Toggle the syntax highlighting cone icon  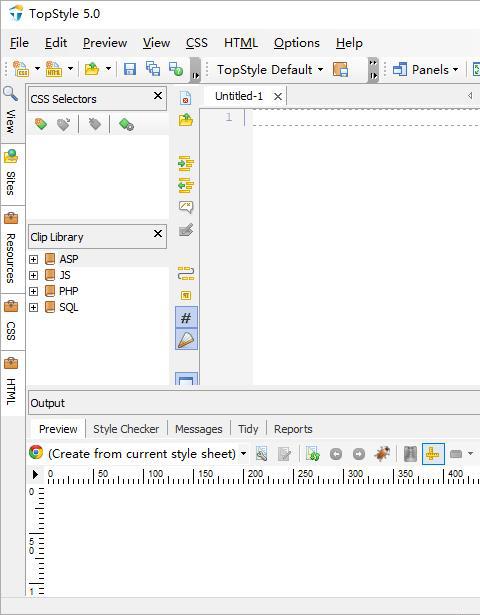[x=186, y=339]
